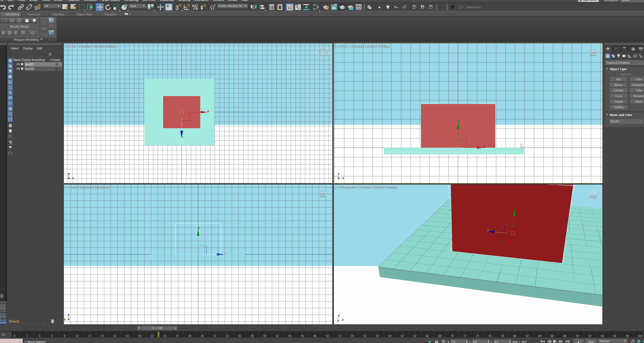Collapse the Object Type rollout

click(x=607, y=69)
